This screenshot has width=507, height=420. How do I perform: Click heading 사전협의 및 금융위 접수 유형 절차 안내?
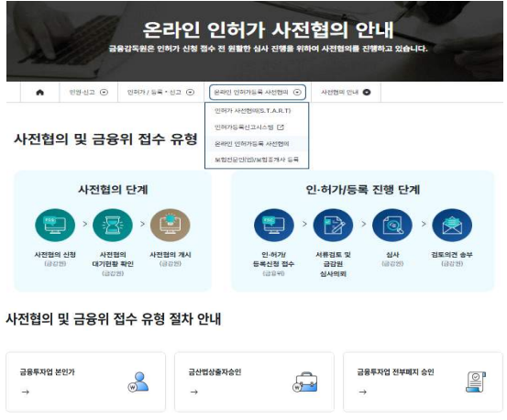(x=114, y=319)
